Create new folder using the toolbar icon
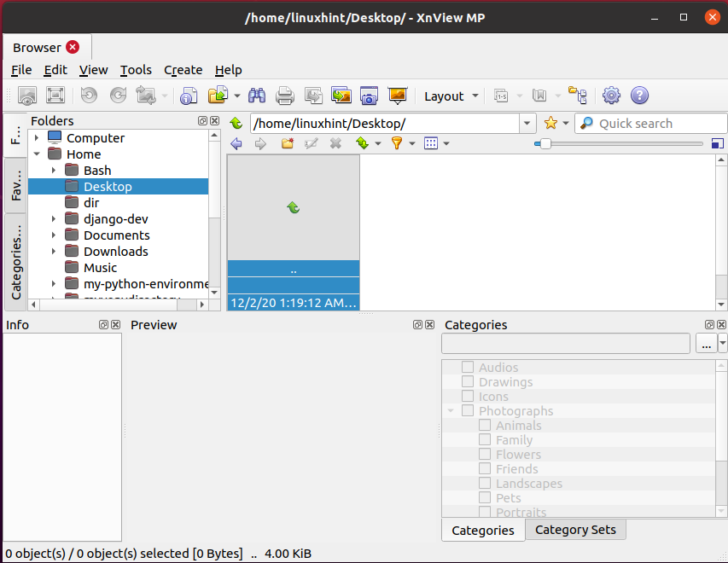 tap(287, 143)
